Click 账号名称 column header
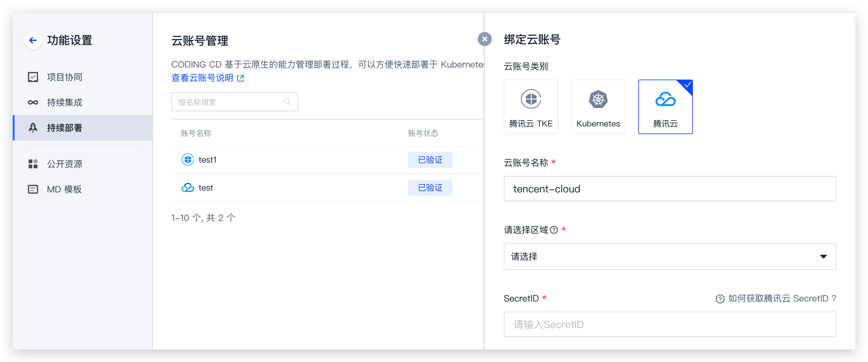 point(196,133)
